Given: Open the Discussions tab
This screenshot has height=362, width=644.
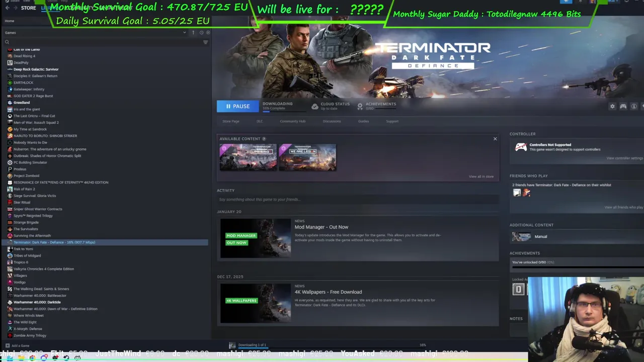Looking at the screenshot, I should click(332, 121).
